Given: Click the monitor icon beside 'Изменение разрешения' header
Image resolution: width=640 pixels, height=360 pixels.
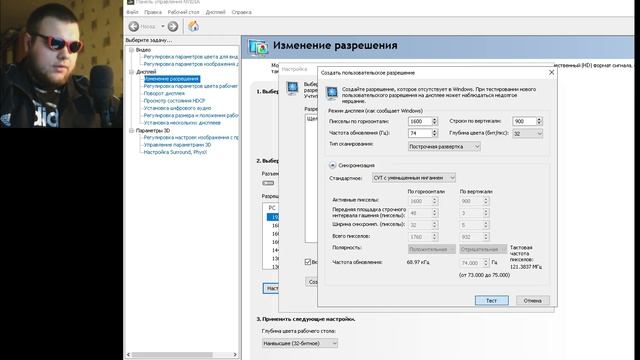Looking at the screenshot, I should (x=258, y=47).
